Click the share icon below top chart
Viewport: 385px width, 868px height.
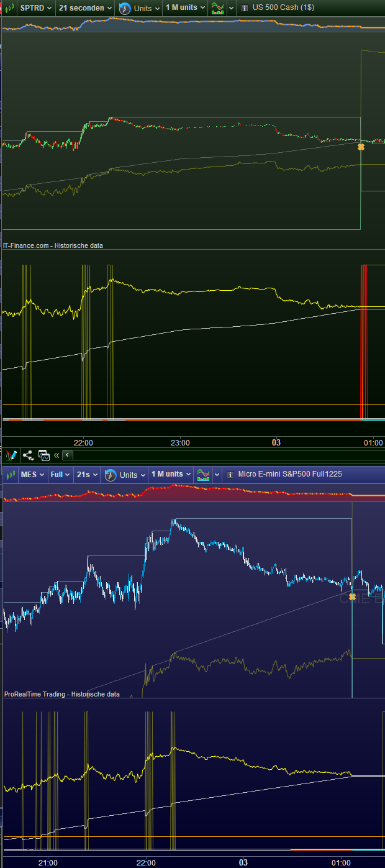pyautogui.click(x=28, y=455)
